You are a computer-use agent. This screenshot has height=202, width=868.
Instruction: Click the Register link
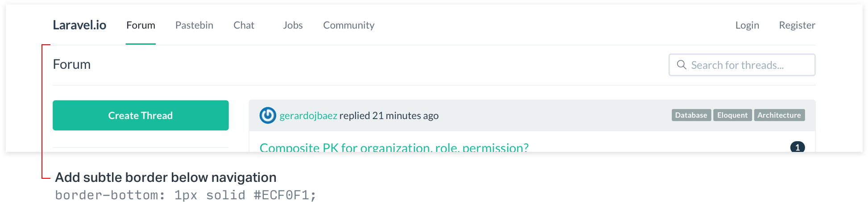(x=797, y=25)
